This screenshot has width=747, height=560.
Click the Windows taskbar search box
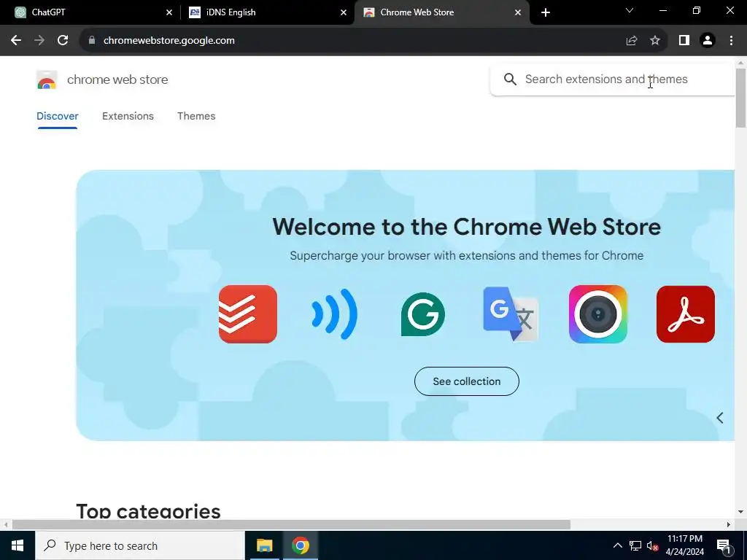[x=139, y=545]
